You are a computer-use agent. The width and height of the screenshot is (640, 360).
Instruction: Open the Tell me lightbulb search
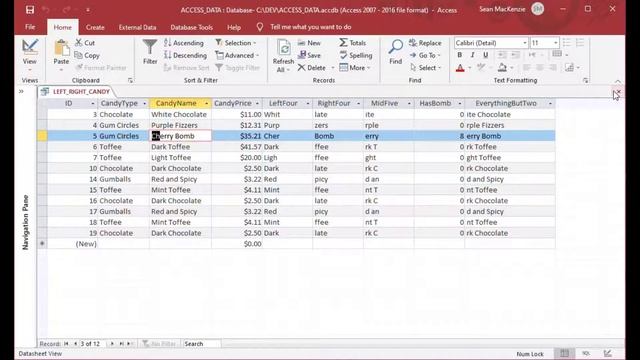pos(260,27)
